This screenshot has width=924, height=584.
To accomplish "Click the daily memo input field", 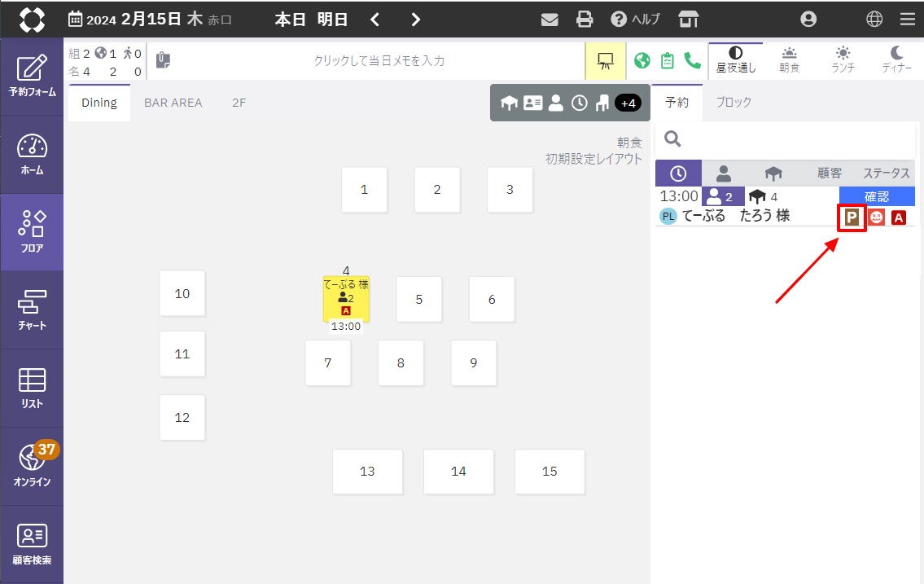I will point(379,60).
